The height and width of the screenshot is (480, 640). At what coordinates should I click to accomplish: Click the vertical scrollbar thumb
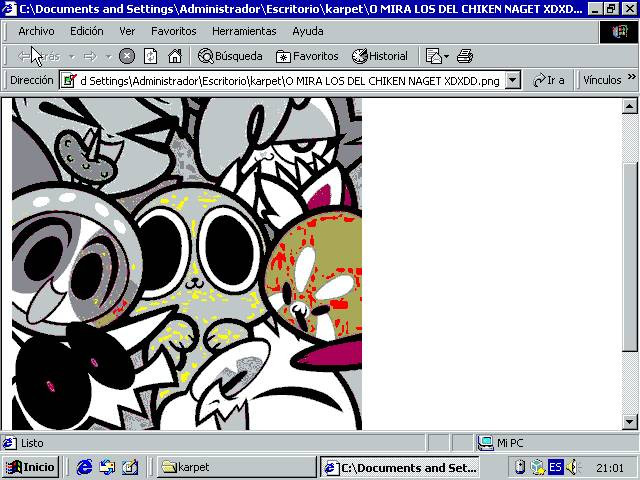[x=629, y=256]
